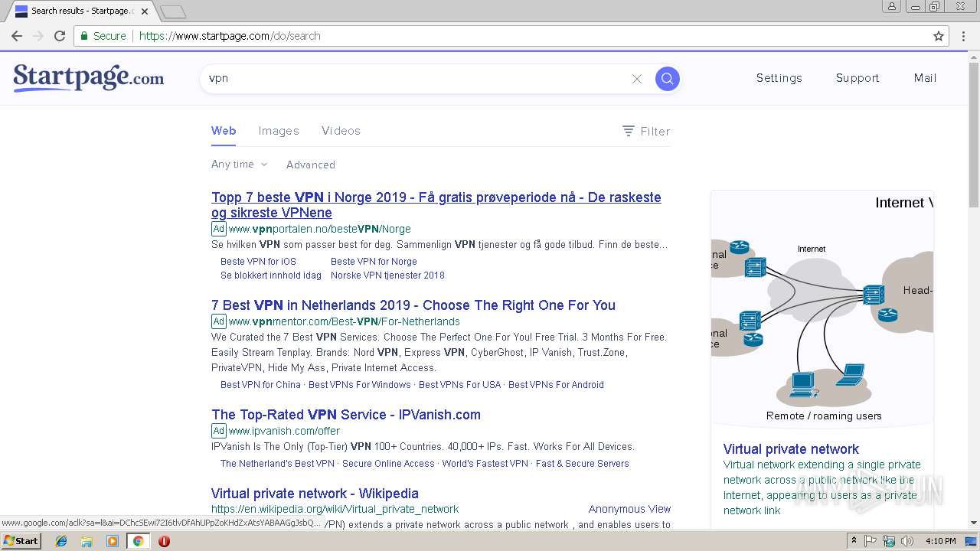Open the Filter icon options
The width and height of the screenshot is (980, 551).
pyautogui.click(x=646, y=131)
